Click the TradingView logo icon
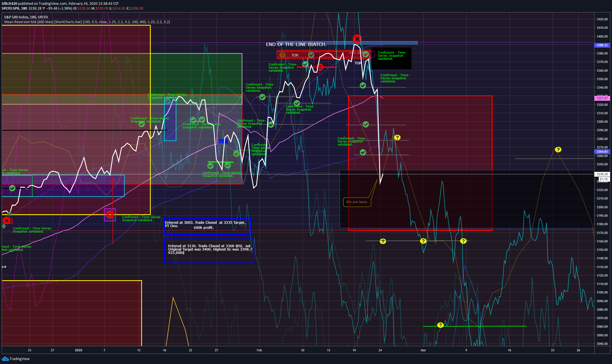The width and height of the screenshot is (612, 364). point(5,359)
